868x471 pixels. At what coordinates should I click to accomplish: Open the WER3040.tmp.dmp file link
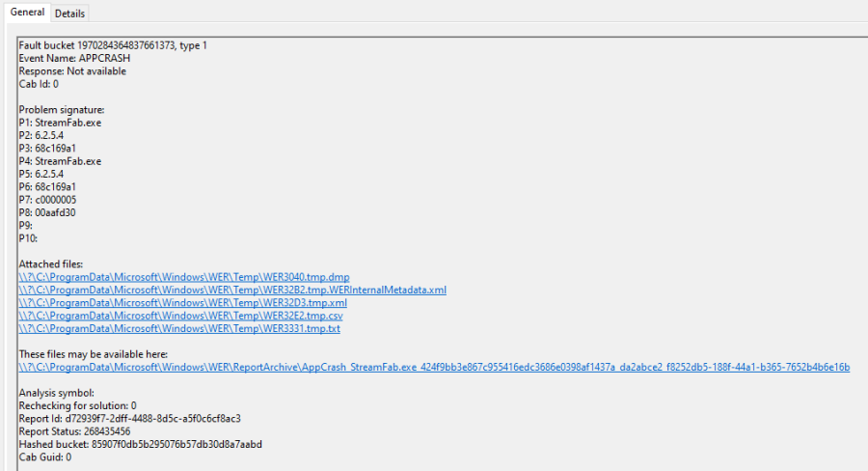184,277
